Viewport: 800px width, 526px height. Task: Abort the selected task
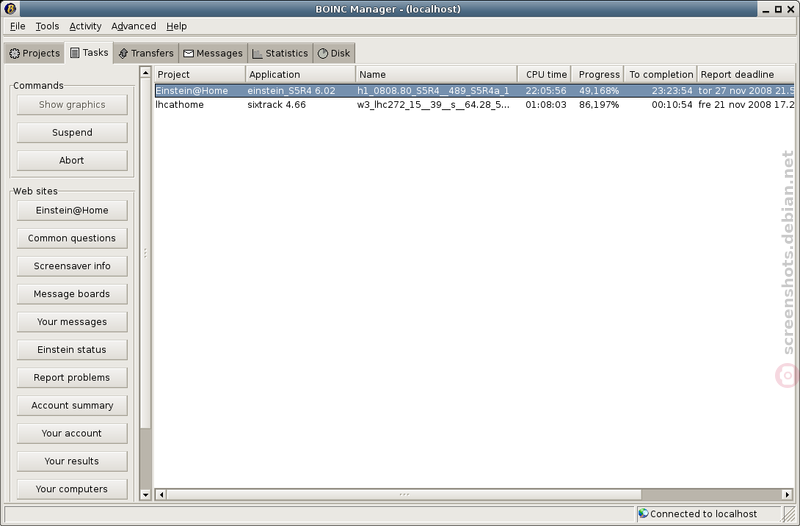click(72, 160)
